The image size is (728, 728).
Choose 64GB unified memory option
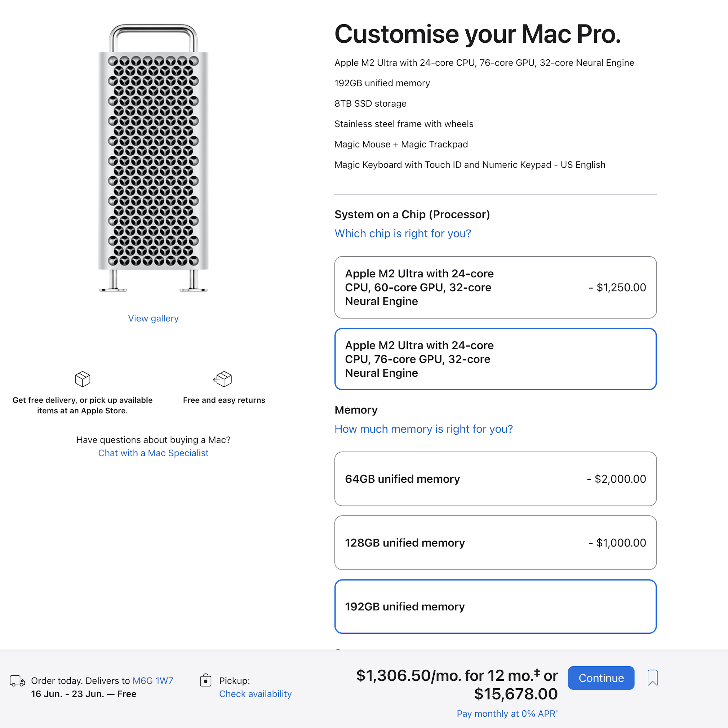[495, 478]
